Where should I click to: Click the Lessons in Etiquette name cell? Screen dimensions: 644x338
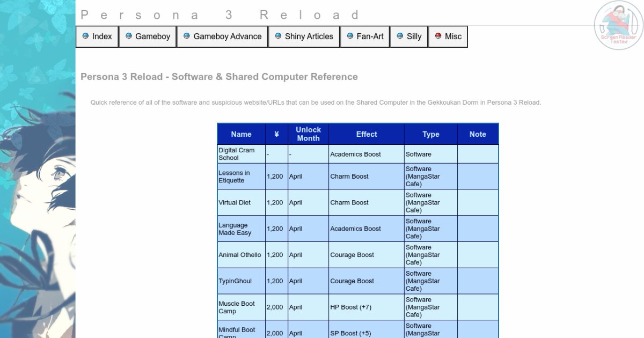click(x=241, y=177)
